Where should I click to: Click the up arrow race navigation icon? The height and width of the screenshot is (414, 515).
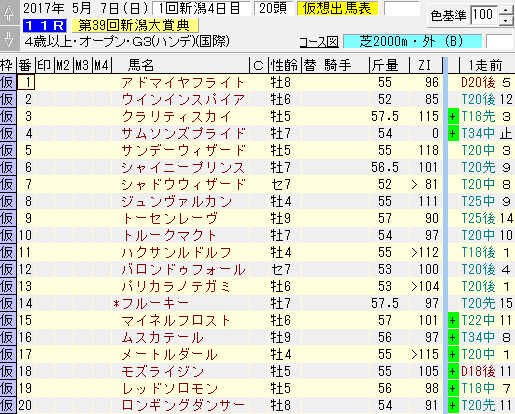coord(8,13)
